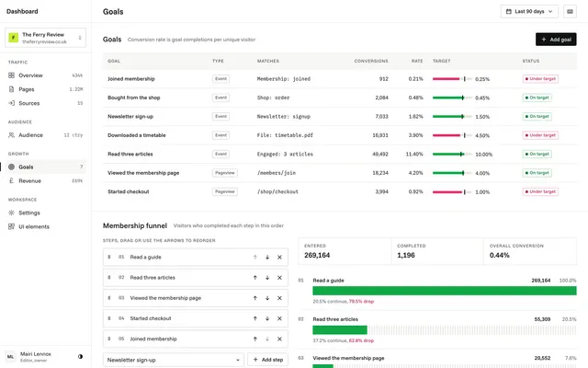The width and height of the screenshot is (588, 368).
Task: Move 'Viewed the membership page' step down
Action: [x=267, y=298]
